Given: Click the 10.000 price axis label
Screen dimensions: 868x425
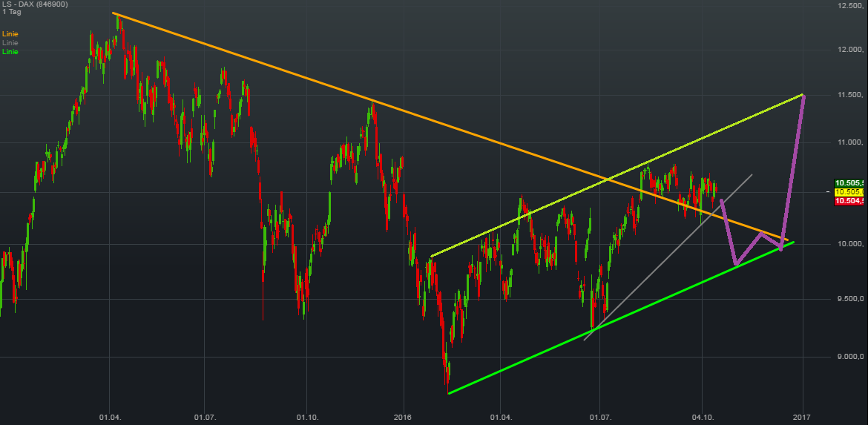Looking at the screenshot, I should point(852,244).
